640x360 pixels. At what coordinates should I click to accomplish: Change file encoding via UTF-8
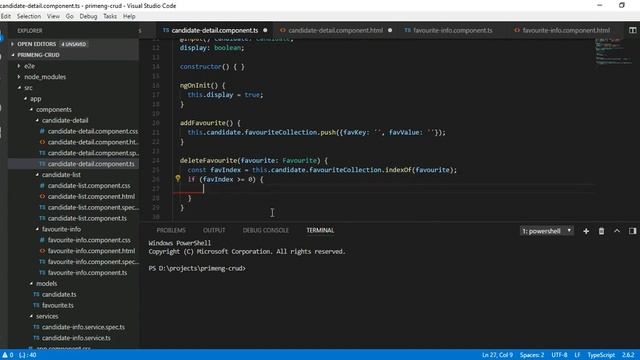point(559,355)
